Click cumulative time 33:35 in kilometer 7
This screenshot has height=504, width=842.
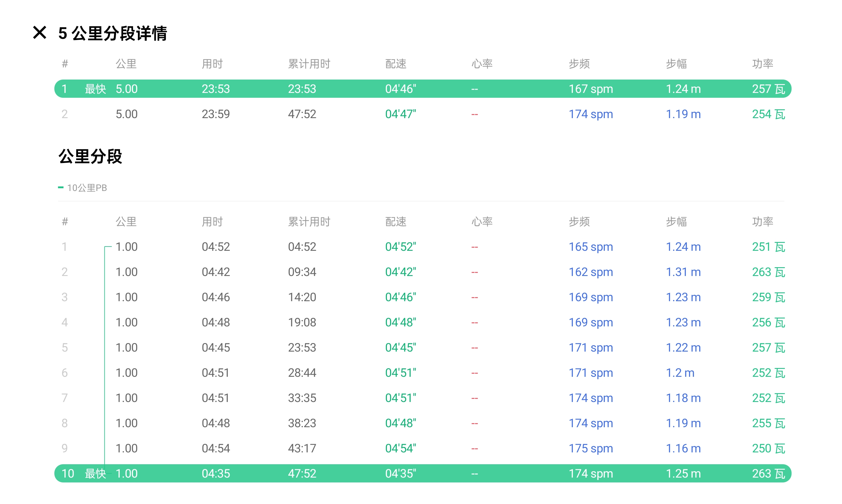click(302, 398)
